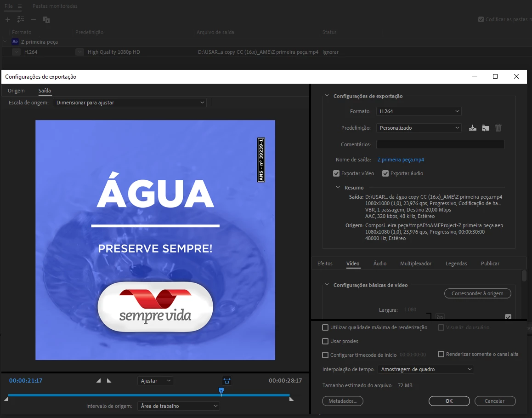Open the Efeitos tab
The height and width of the screenshot is (418, 532).
325,263
